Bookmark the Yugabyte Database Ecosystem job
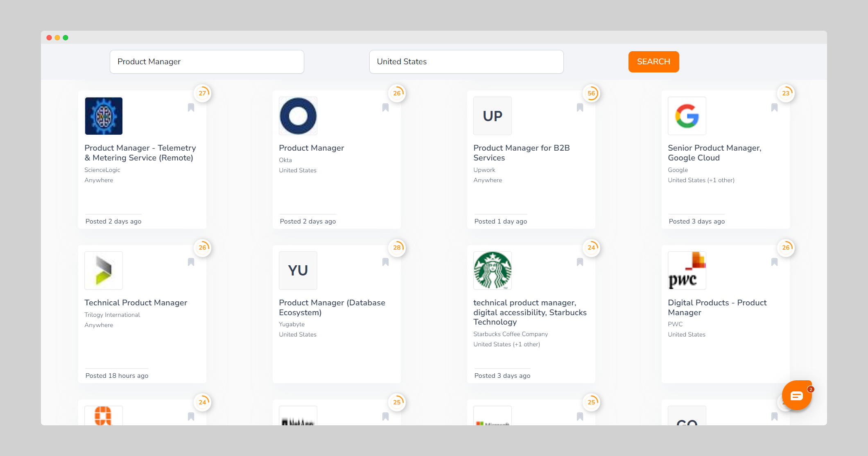This screenshot has height=456, width=868. (385, 262)
